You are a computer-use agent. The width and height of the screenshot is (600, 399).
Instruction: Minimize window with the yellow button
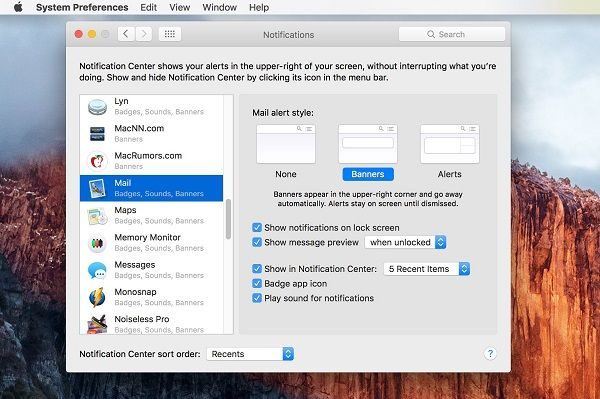point(92,34)
